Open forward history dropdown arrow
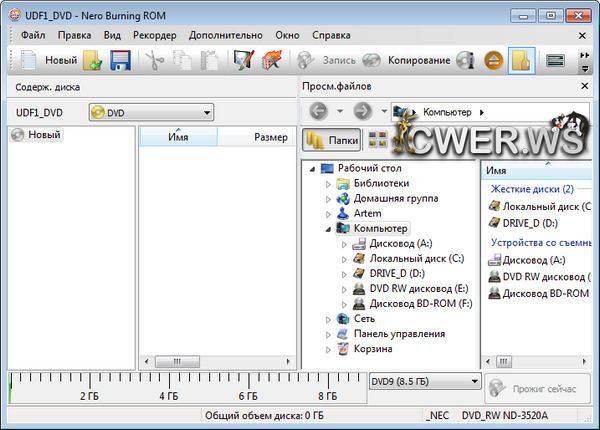 (x=384, y=111)
